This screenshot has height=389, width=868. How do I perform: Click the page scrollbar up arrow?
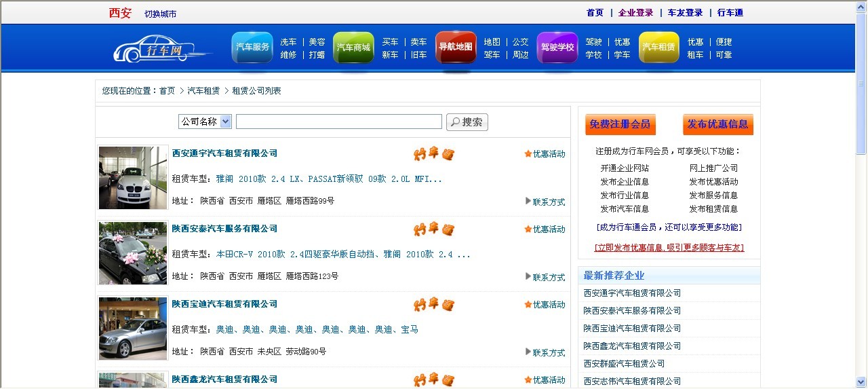(x=861, y=6)
